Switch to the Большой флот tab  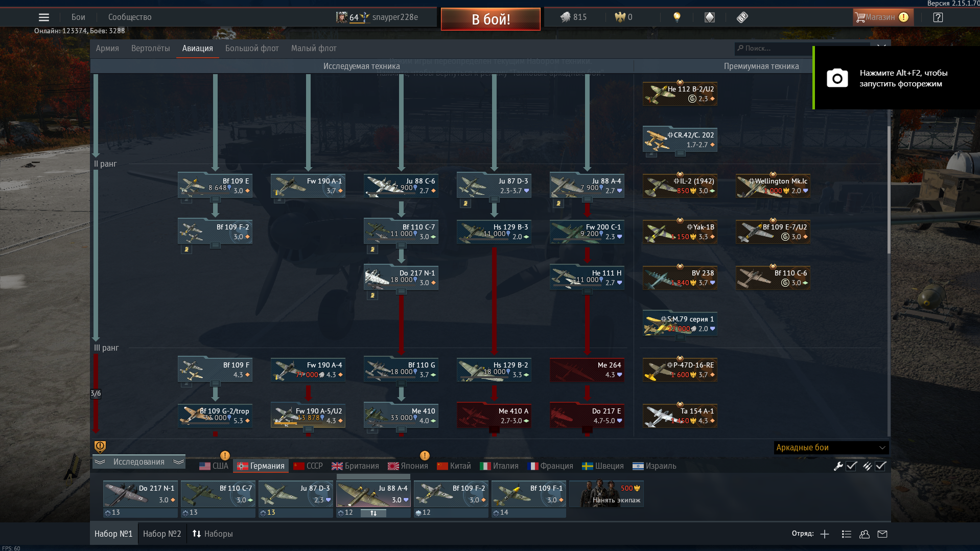[x=252, y=49]
